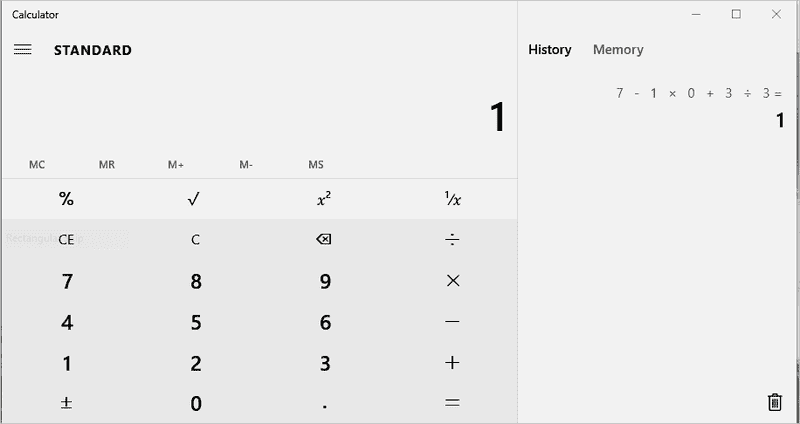Toggle sign with the plus-minus key
Image resolution: width=800 pixels, height=424 pixels.
66,403
